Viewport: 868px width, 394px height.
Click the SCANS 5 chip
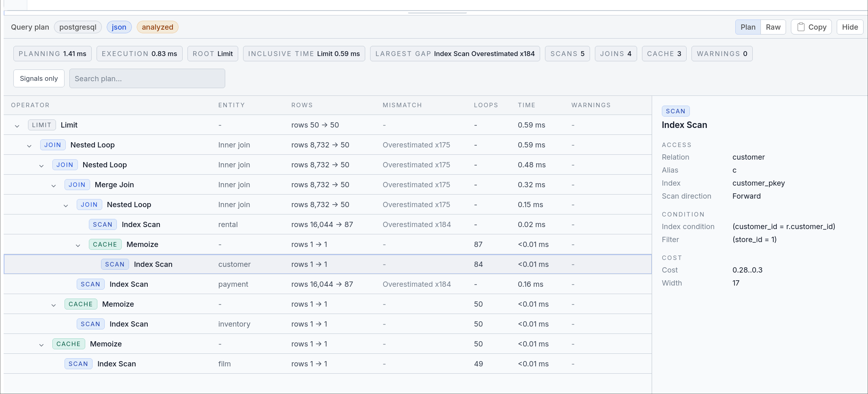567,54
